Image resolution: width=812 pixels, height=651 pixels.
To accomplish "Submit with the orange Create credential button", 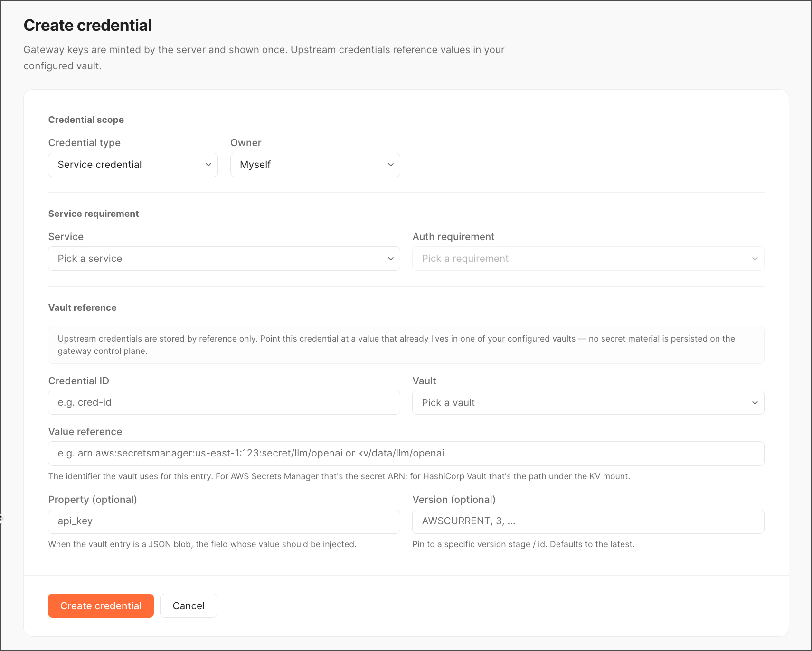I will (101, 606).
